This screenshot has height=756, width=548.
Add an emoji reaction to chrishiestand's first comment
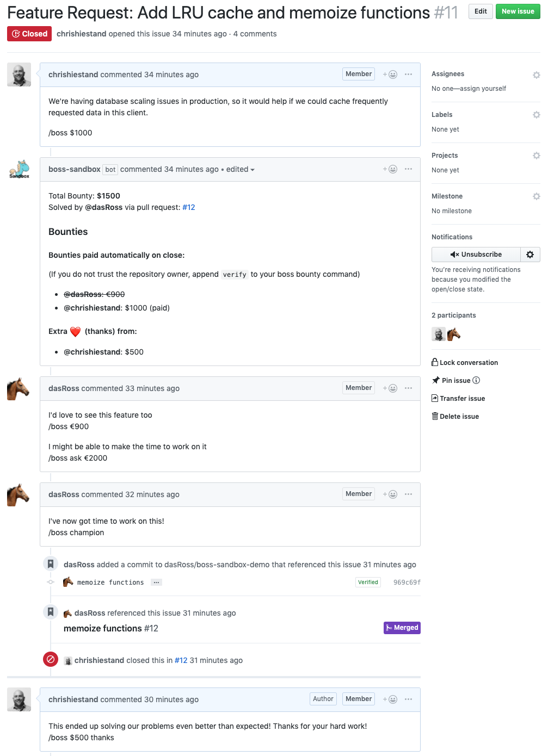tap(390, 75)
